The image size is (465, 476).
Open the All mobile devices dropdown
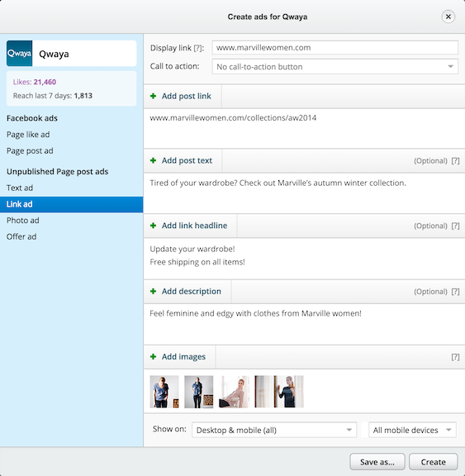coord(412,431)
